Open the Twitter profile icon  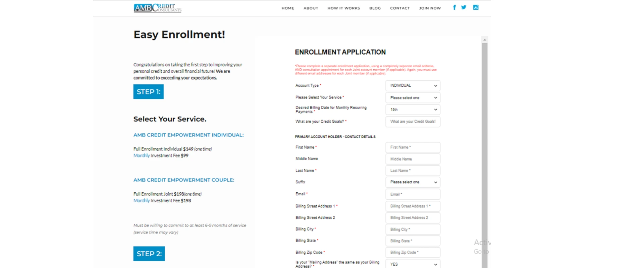(x=464, y=7)
